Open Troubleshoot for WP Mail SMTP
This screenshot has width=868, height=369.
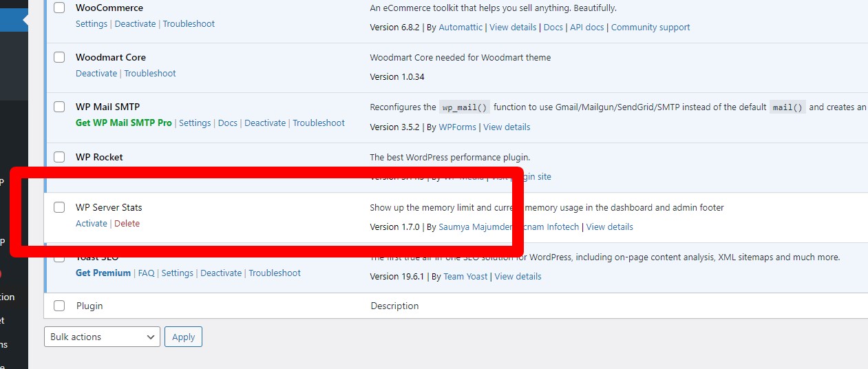(x=319, y=123)
